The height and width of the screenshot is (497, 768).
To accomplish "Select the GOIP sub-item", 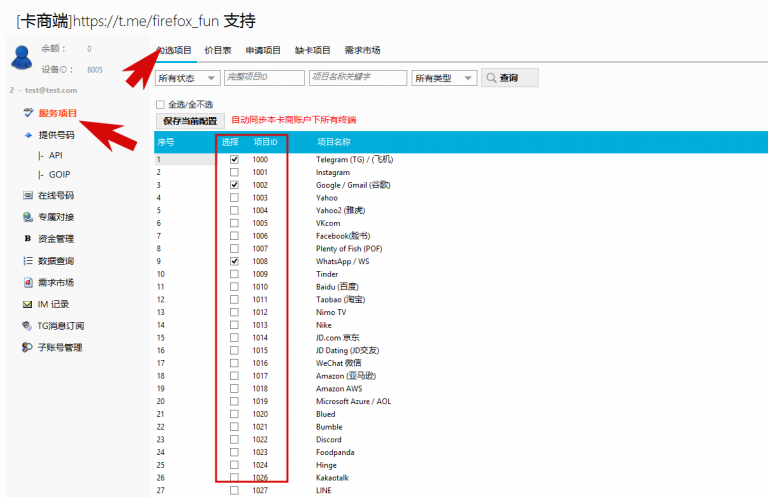I will [x=59, y=174].
